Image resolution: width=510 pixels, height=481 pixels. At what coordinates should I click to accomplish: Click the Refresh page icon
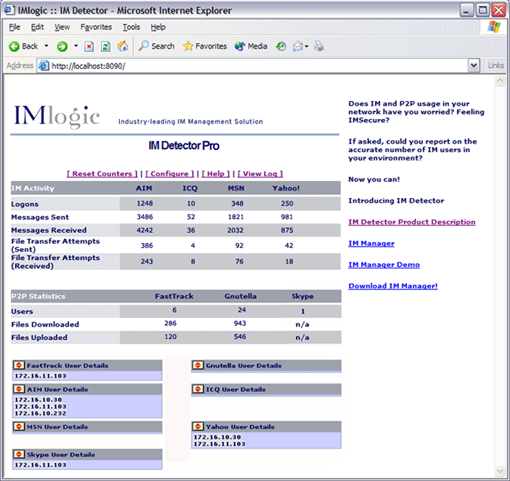pyautogui.click(x=106, y=46)
